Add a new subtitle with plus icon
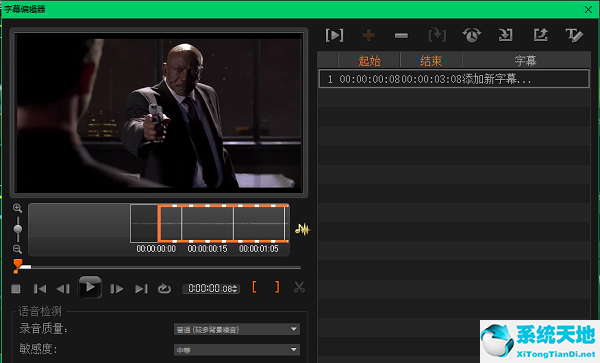 pos(368,36)
